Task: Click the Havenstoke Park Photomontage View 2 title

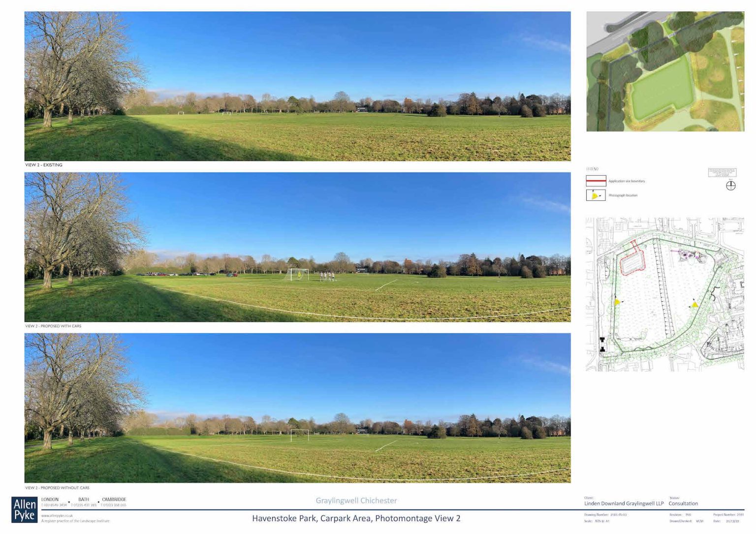Action: [356, 518]
